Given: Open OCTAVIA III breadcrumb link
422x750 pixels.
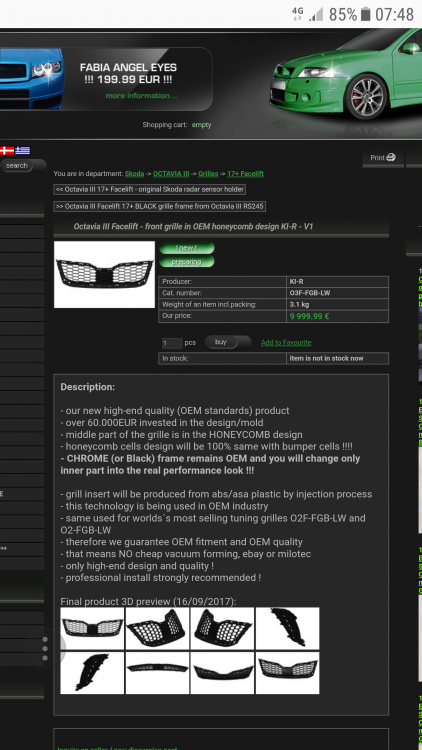Looking at the screenshot, I should coord(171,174).
